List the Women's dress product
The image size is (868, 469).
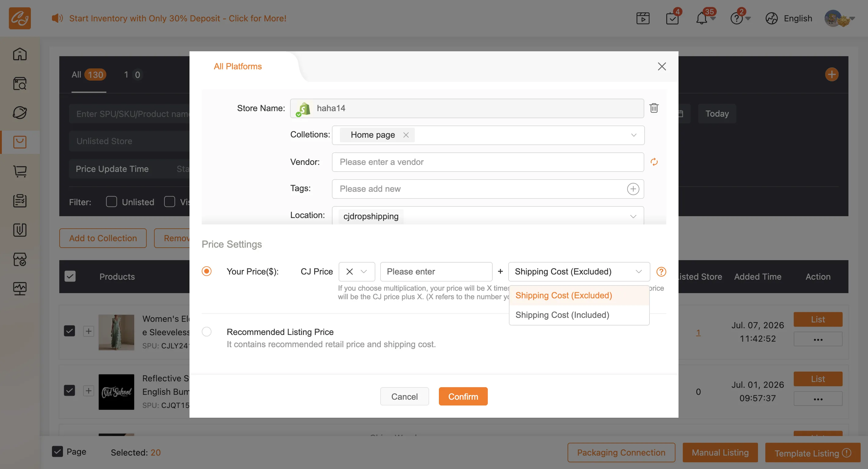818,319
